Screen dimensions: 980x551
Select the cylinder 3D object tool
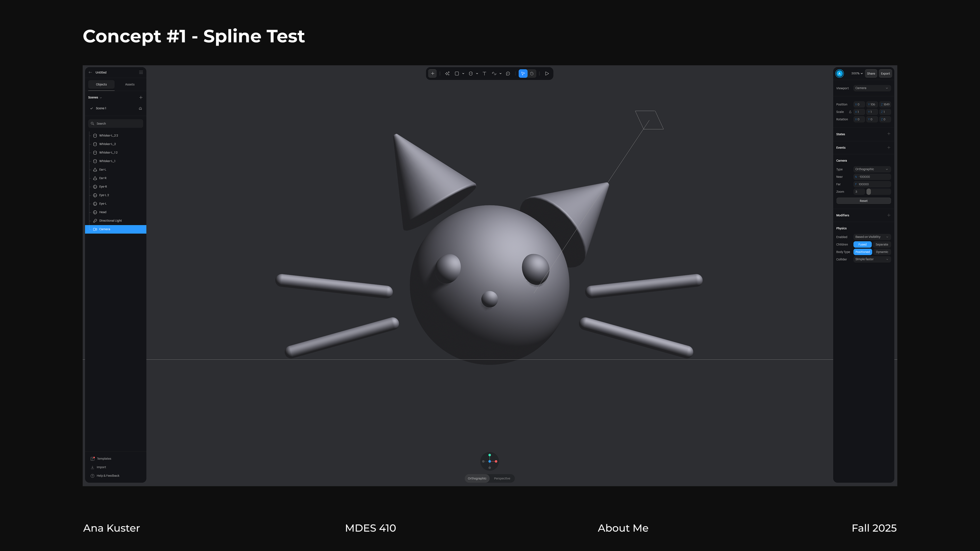(471, 73)
